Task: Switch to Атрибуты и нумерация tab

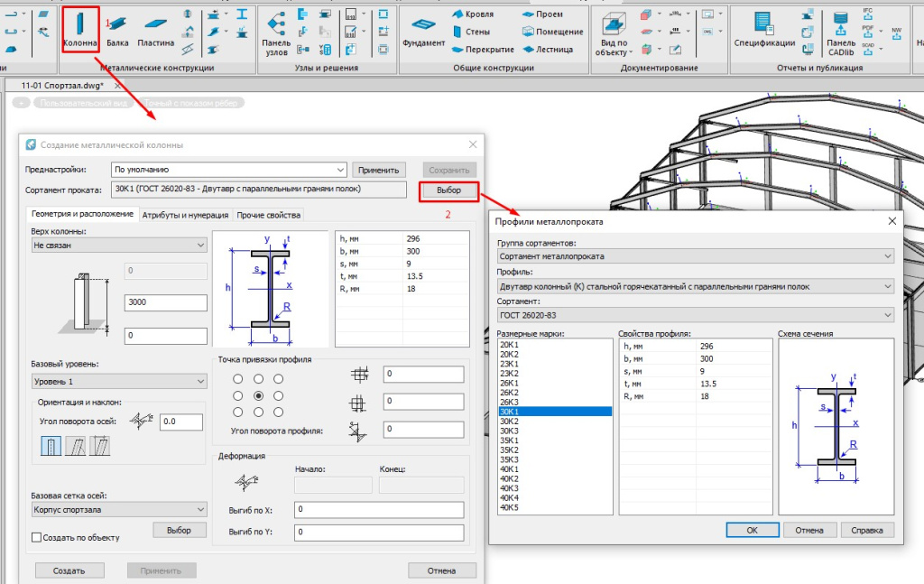Action: point(185,215)
